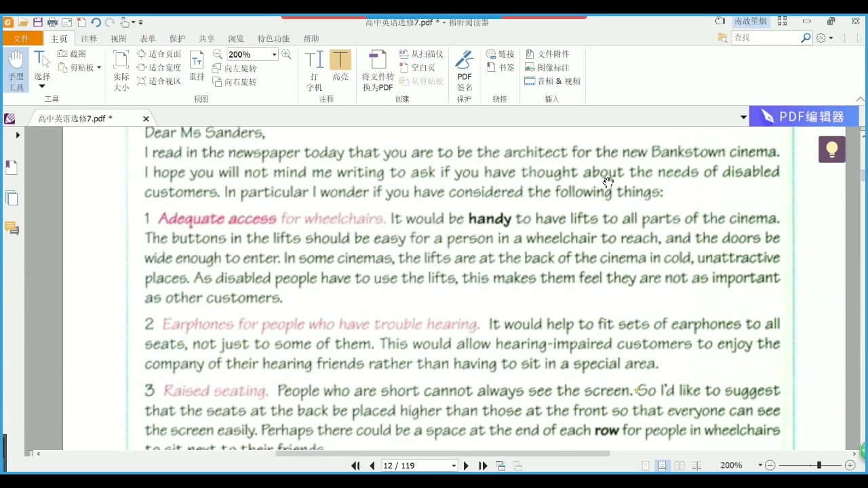Select the Typewriter (打字机) tool

[314, 70]
